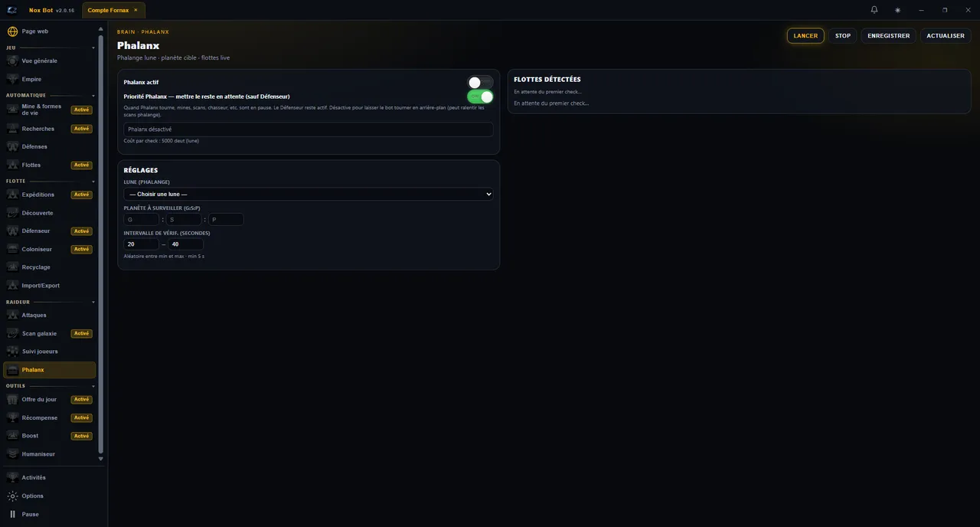The image size is (980, 527).
Task: Click the Suivi joueurs sidebar icon
Action: coord(12,351)
